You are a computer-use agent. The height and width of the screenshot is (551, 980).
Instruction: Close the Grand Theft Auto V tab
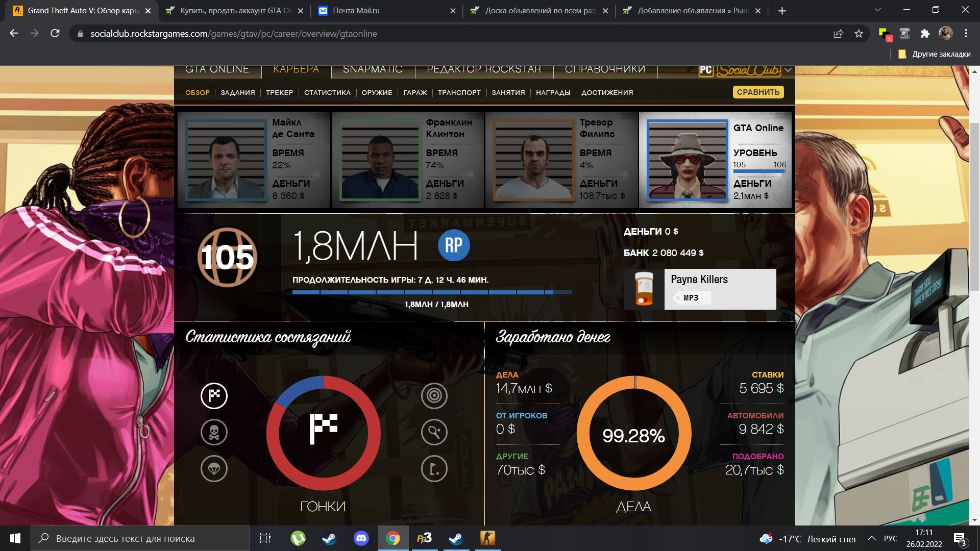(148, 11)
